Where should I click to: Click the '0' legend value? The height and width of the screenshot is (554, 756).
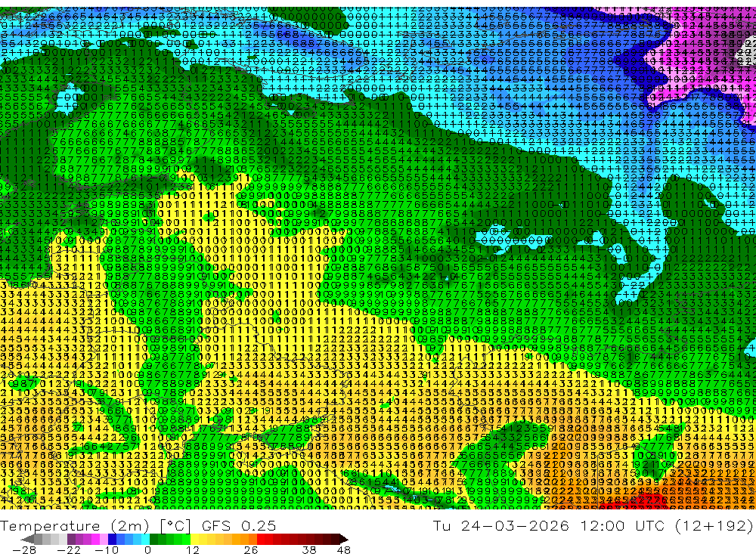pyautogui.click(x=148, y=549)
